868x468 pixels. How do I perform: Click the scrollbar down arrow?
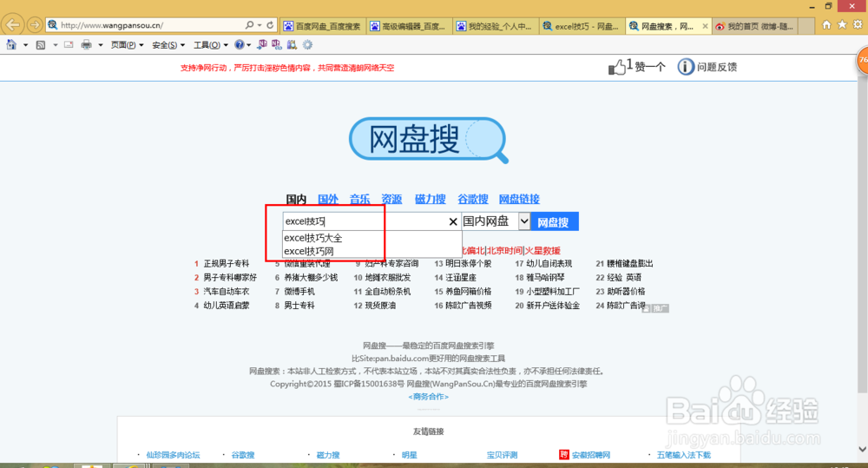(862, 449)
